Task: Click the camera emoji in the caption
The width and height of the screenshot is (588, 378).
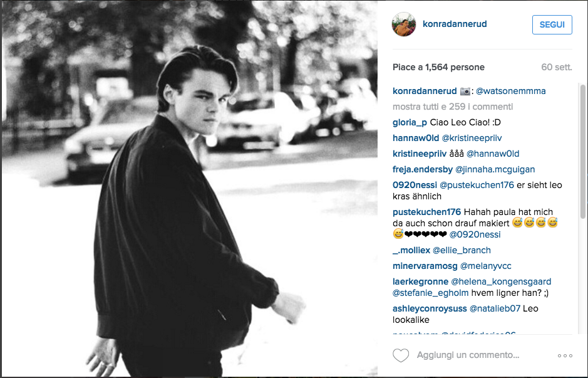Action: 465,92
